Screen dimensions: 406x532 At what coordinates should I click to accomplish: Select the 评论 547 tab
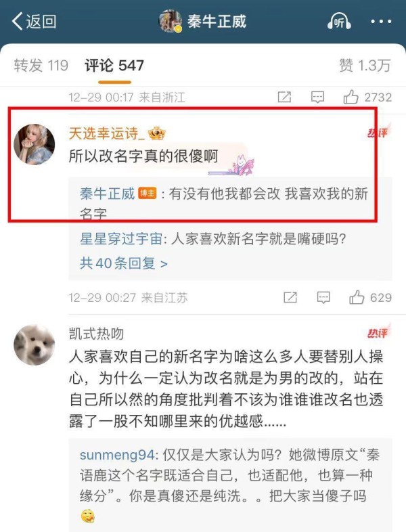114,65
